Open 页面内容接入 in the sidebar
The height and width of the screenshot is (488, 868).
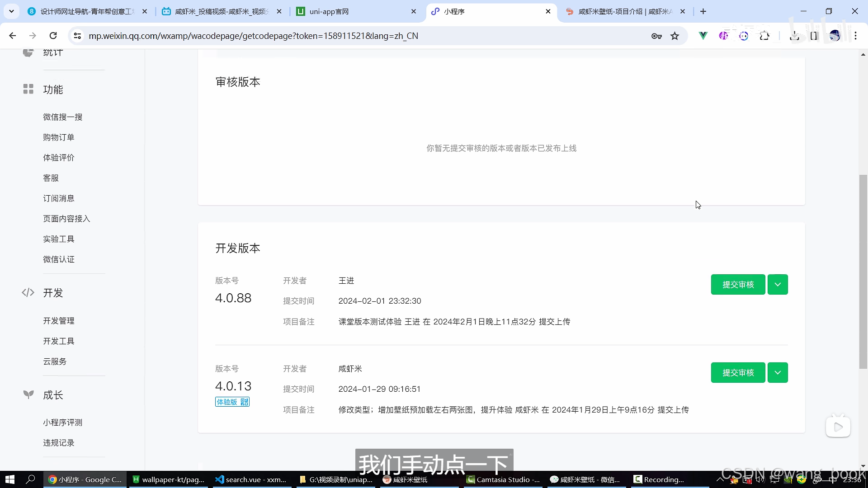[66, 219]
